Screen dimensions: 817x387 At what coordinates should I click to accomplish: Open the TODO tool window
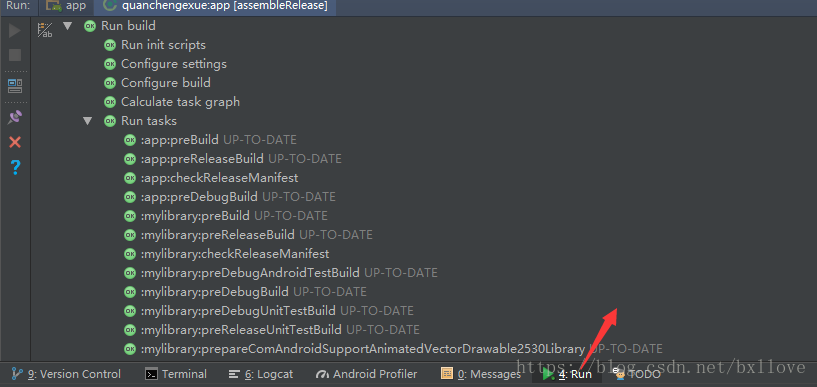tap(637, 374)
